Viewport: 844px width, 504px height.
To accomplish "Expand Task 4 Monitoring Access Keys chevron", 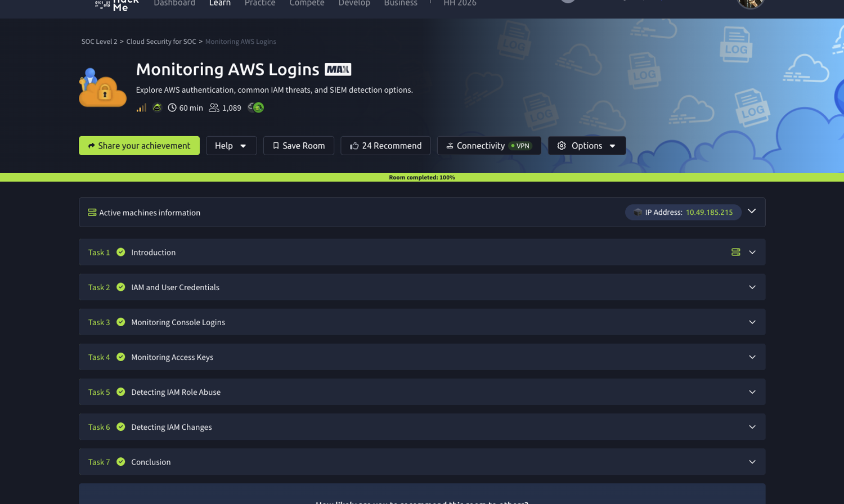I will coord(752,357).
